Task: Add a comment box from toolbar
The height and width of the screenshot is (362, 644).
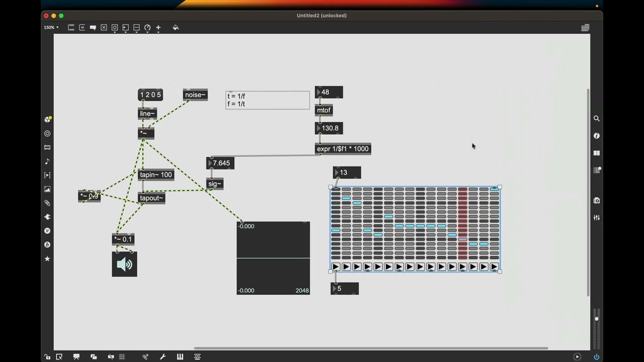Action: [x=93, y=28]
